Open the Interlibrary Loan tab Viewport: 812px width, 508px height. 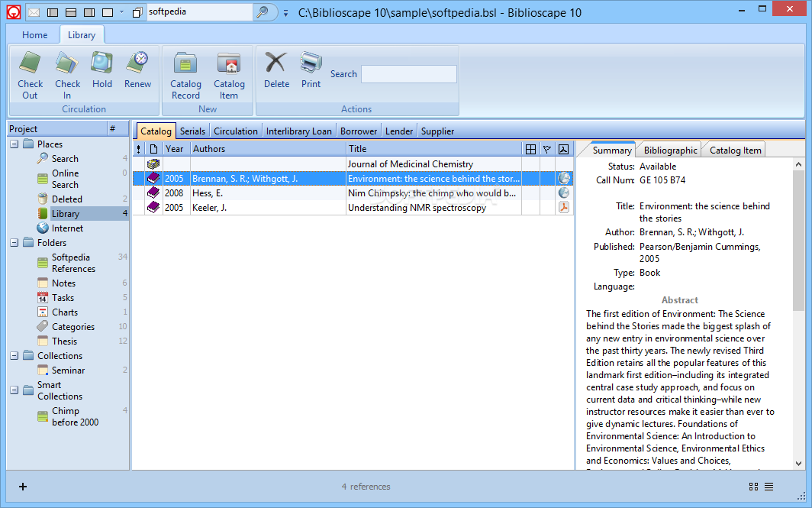pyautogui.click(x=299, y=131)
